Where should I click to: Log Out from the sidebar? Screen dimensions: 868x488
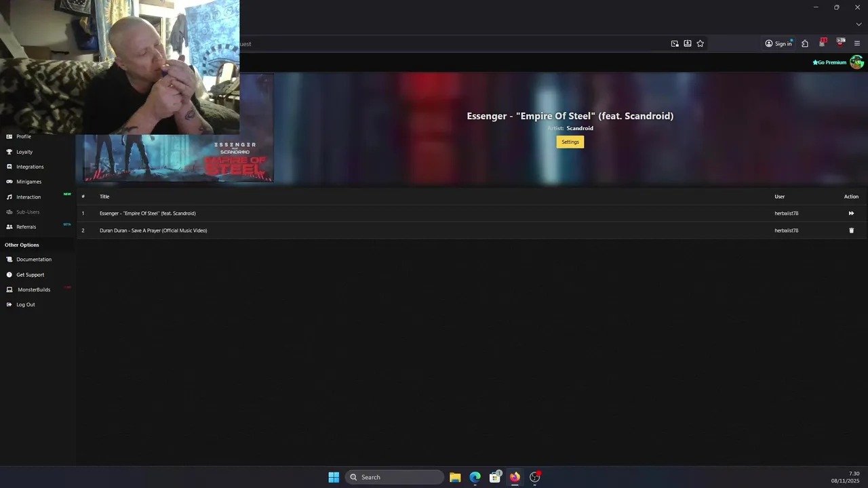[x=25, y=304]
